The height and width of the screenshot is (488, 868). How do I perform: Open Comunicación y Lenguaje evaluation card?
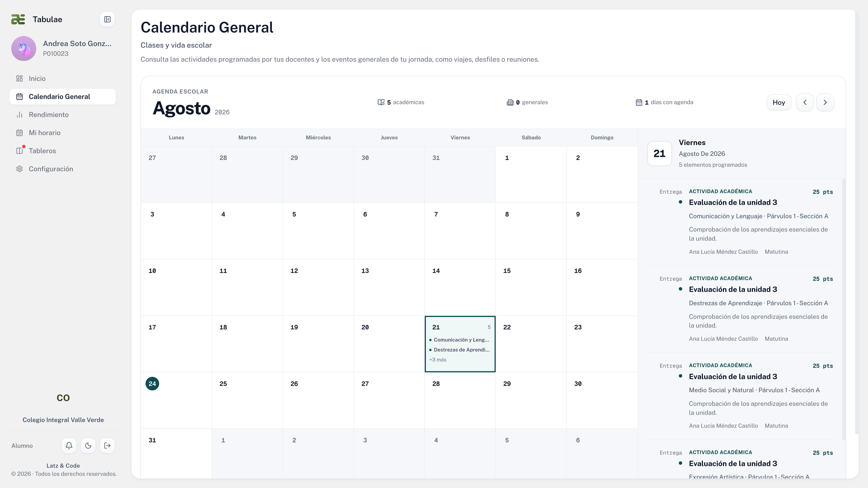click(741, 222)
